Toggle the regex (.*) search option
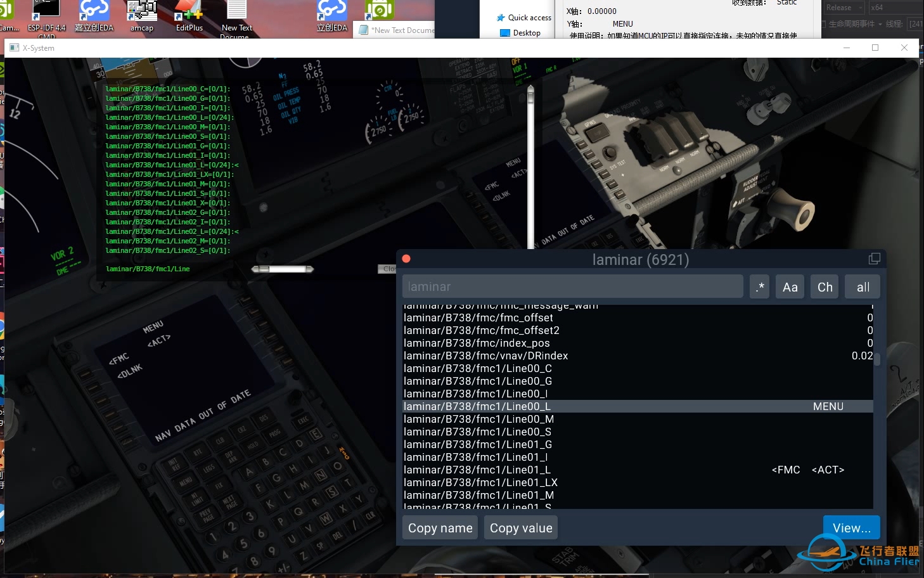The height and width of the screenshot is (578, 924). (759, 286)
